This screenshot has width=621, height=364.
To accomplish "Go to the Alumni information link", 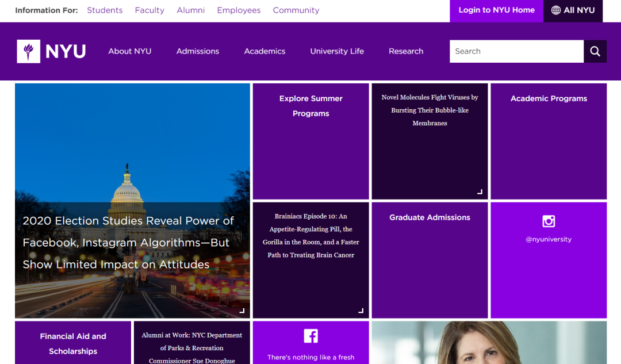I will [190, 10].
